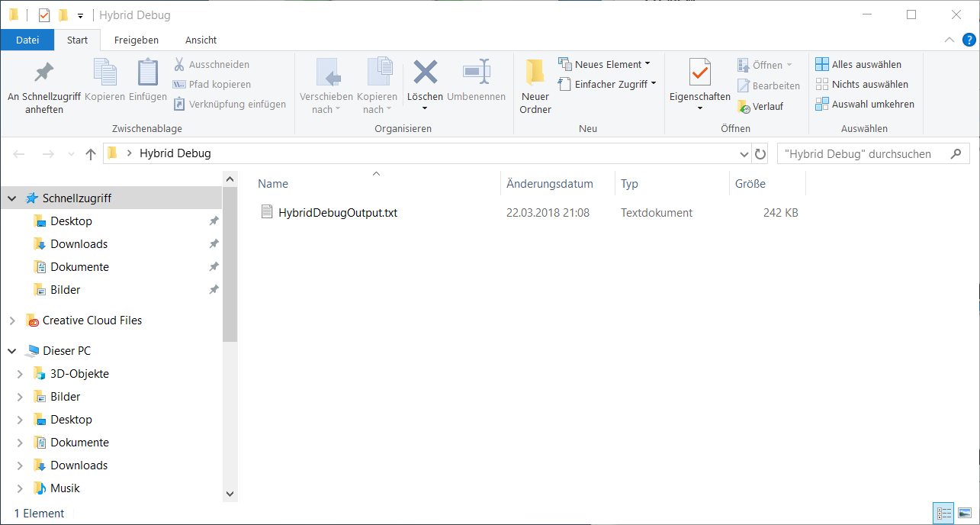Viewport: 980px width, 525px height.
Task: Open Verlauf file history
Action: coord(760,106)
